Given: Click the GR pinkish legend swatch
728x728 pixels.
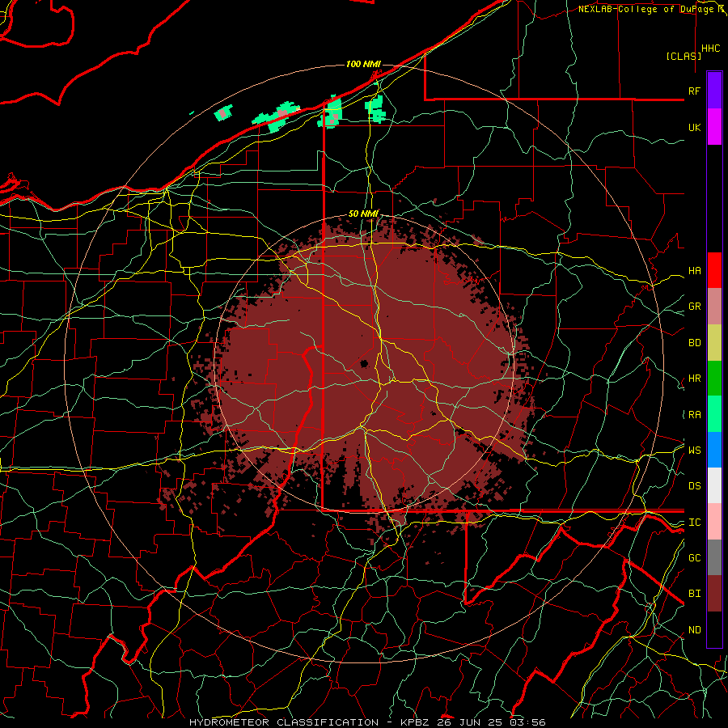Looking at the screenshot, I should [714, 307].
